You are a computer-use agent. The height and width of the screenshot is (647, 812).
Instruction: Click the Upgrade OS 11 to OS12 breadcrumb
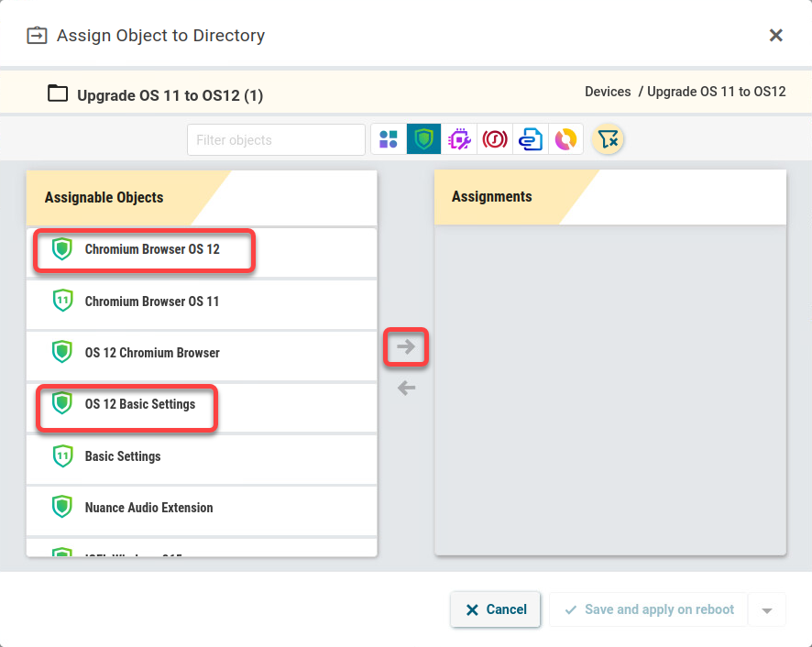[x=716, y=92]
